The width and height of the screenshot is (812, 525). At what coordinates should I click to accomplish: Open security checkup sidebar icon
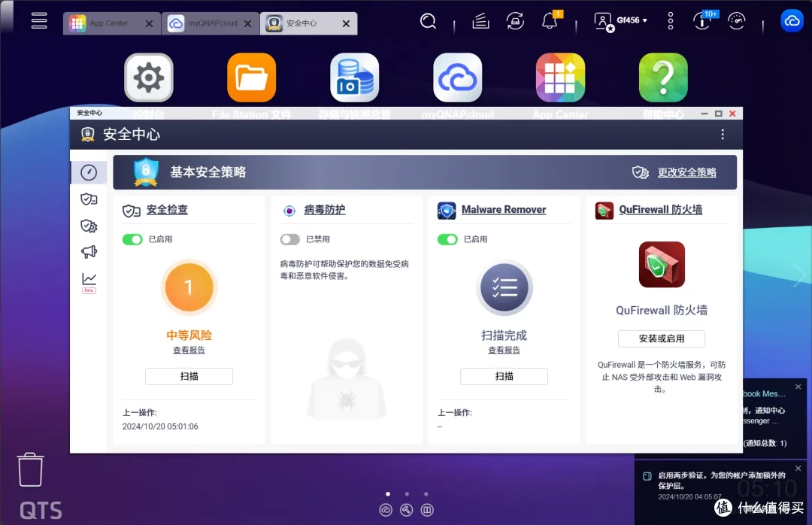[x=89, y=199]
